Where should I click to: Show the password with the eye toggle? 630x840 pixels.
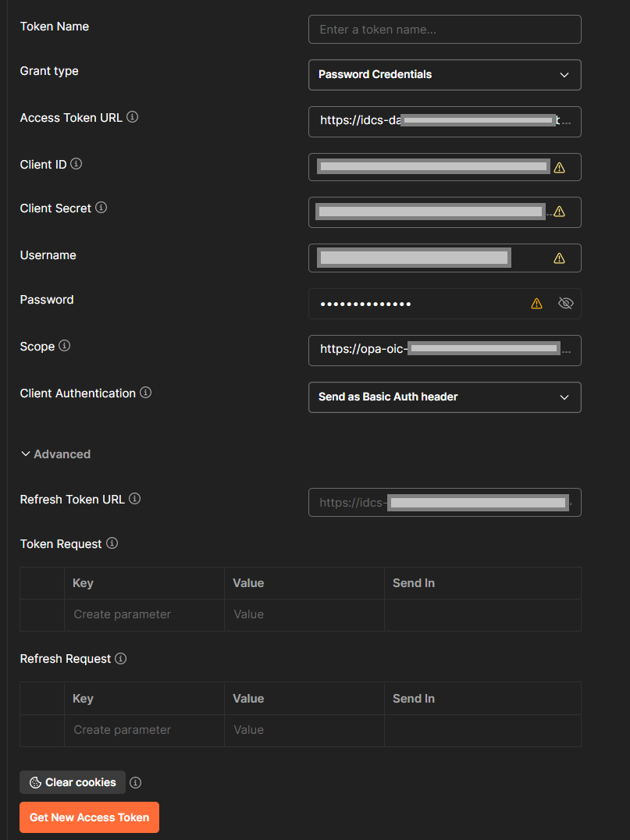(565, 303)
